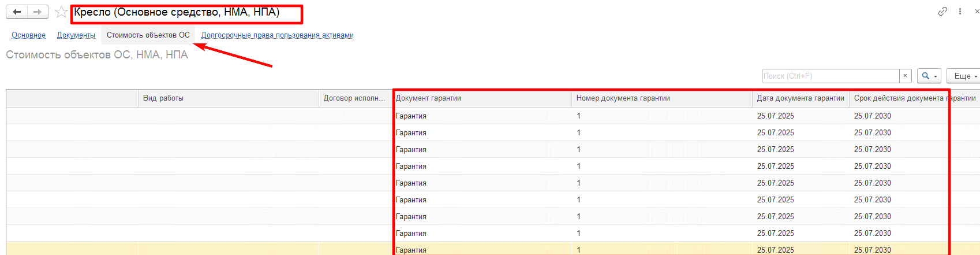
Task: Switch to the Основное tab
Action: click(28, 35)
